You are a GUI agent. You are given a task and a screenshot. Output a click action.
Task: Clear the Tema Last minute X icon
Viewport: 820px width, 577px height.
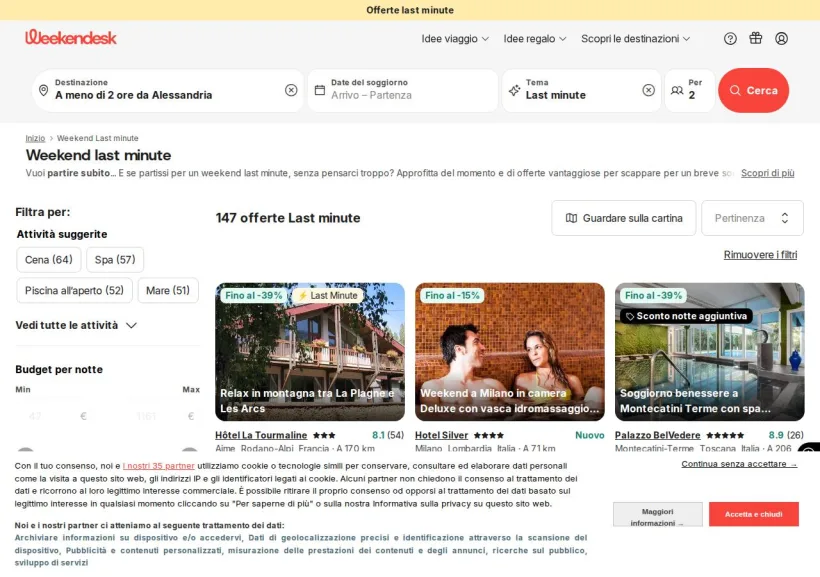648,90
